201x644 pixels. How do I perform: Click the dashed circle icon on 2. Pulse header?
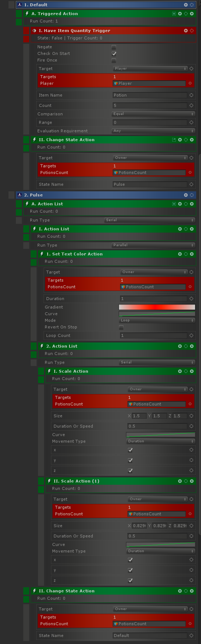click(192, 195)
